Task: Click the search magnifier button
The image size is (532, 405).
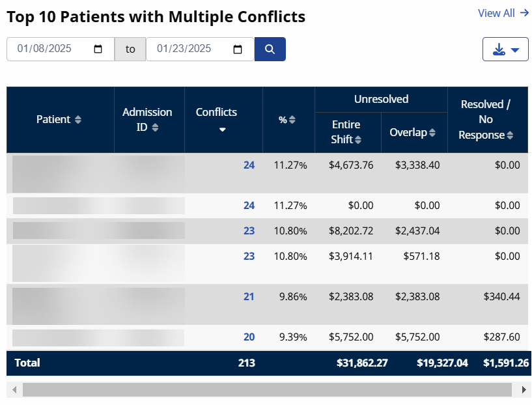Action: pos(270,49)
